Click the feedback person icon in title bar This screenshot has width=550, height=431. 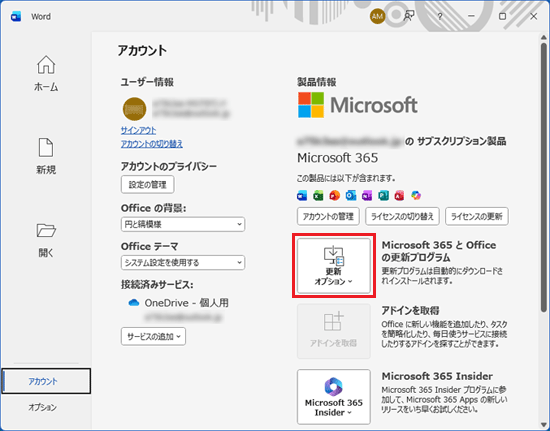[409, 16]
